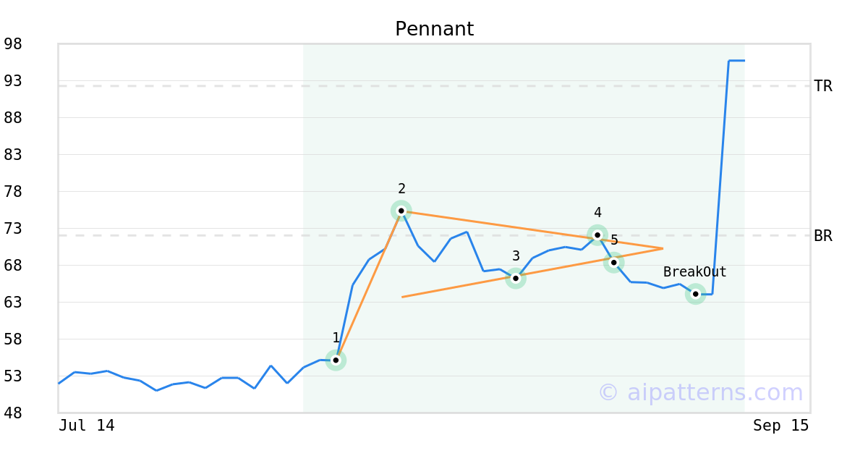Select the 48 y-axis label
Image resolution: width=868 pixels, height=456 pixels.
pyautogui.click(x=13, y=413)
